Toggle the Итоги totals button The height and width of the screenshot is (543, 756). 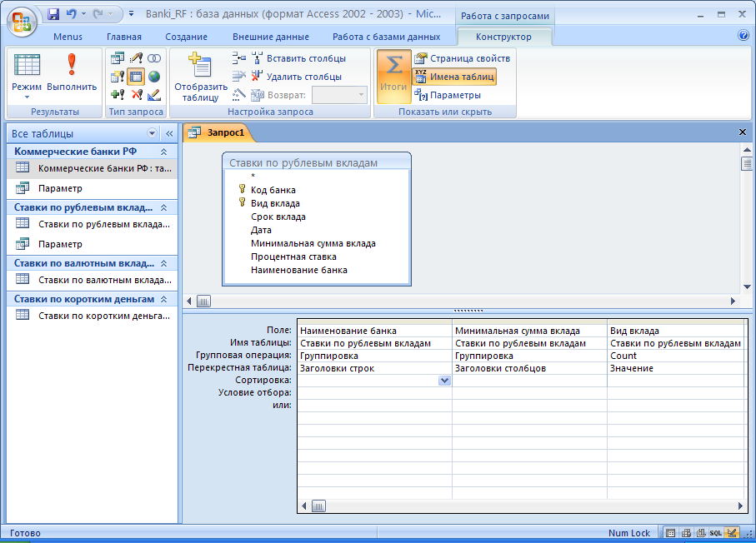(x=394, y=76)
